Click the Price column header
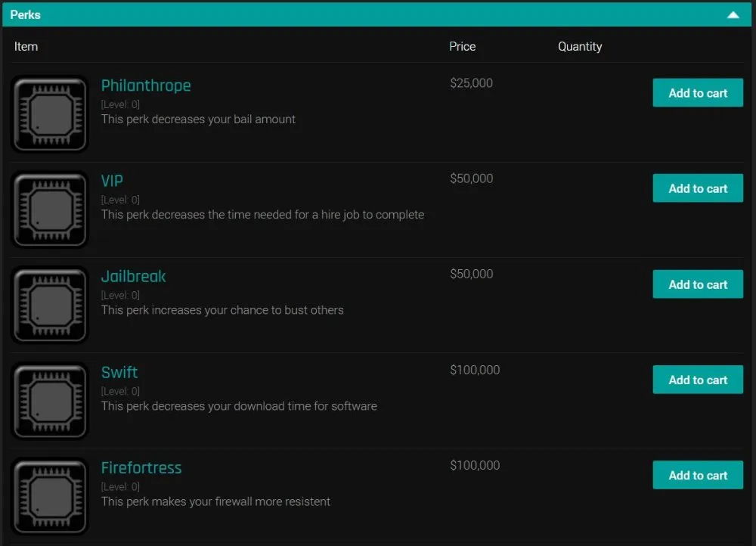Image resolution: width=756 pixels, height=546 pixels. (462, 46)
